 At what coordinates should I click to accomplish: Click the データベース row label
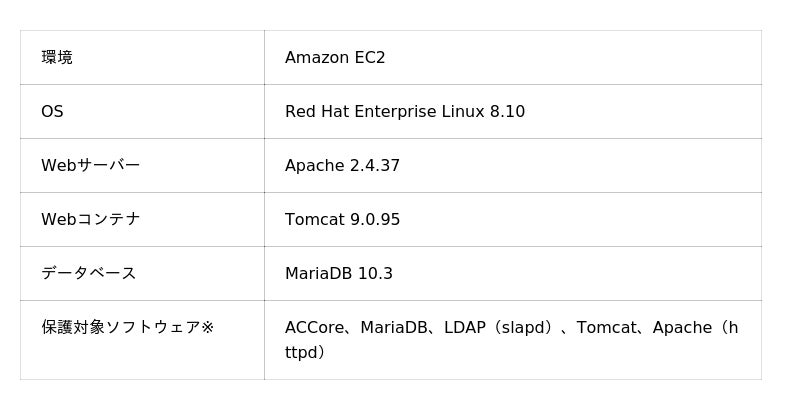pos(88,274)
